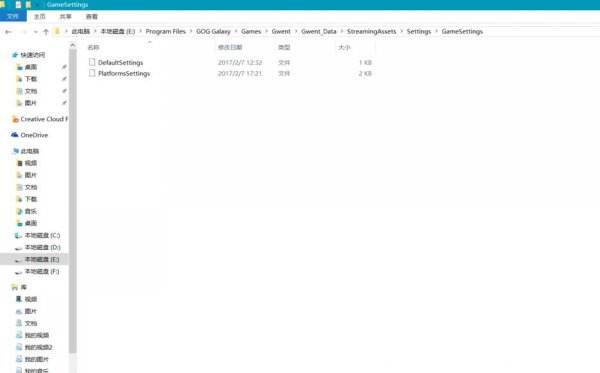This screenshot has width=600, height=373.
Task: Expand the chevron after Settings breadcrumb
Action: (x=436, y=31)
